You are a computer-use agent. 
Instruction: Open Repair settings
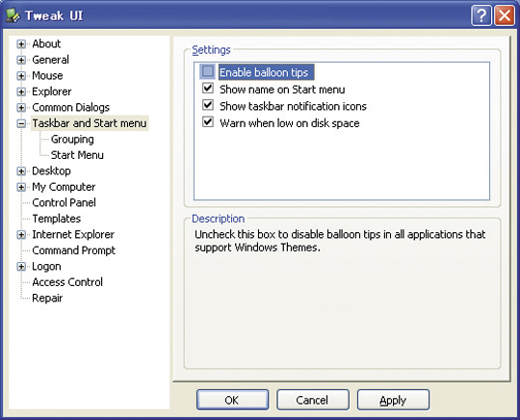(47, 299)
